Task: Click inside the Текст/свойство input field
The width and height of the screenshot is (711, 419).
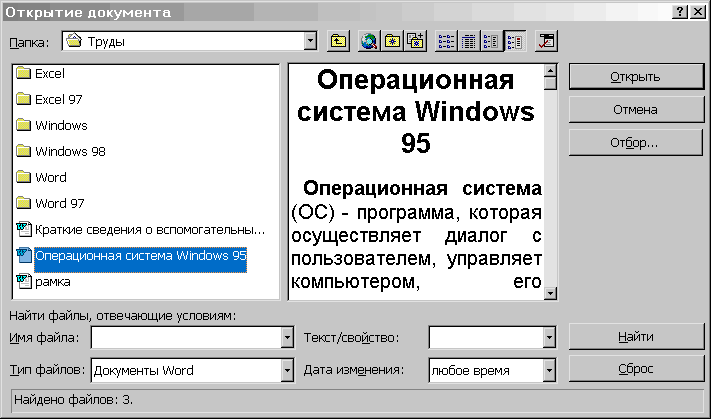Action: click(486, 337)
